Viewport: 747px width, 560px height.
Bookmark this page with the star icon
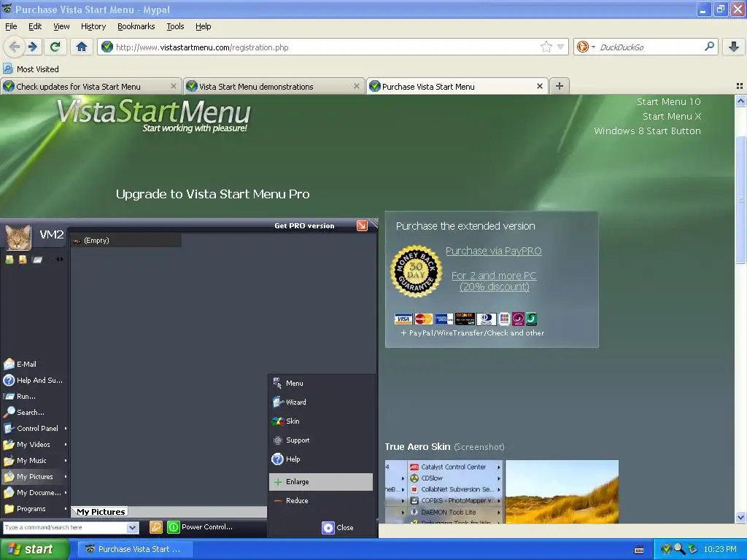pyautogui.click(x=546, y=47)
